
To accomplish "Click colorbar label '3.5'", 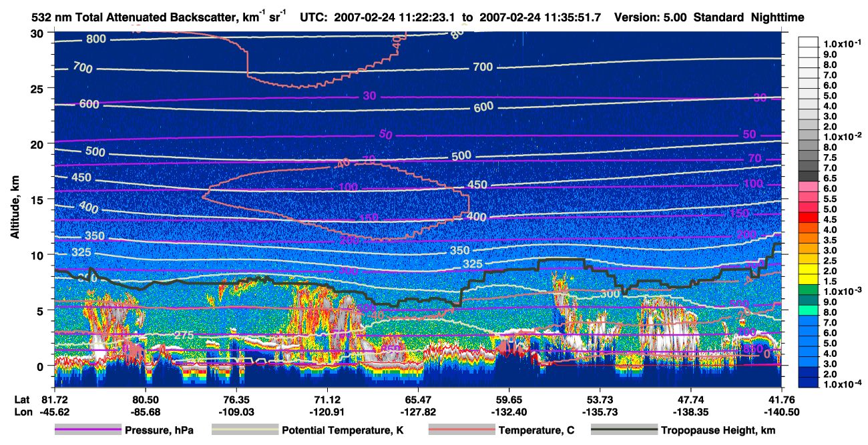I will tap(830, 240).
